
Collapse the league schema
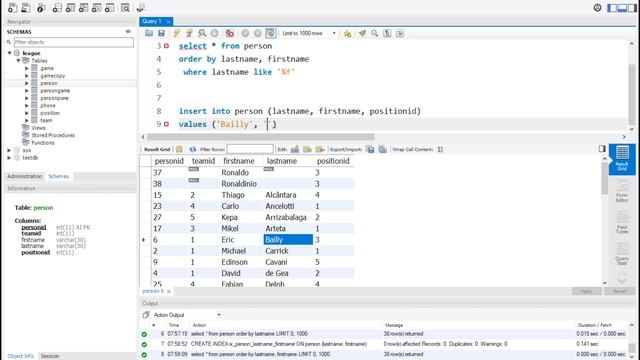[x=10, y=53]
